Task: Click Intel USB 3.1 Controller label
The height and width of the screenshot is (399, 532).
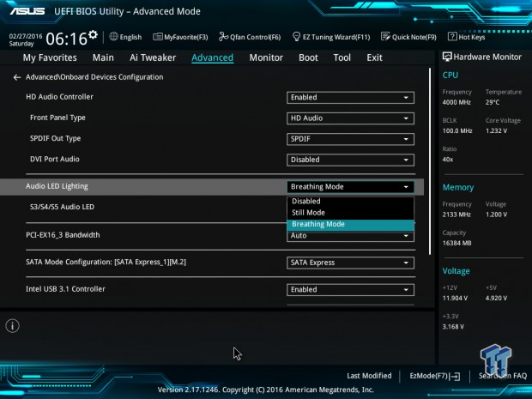Action: (x=65, y=289)
